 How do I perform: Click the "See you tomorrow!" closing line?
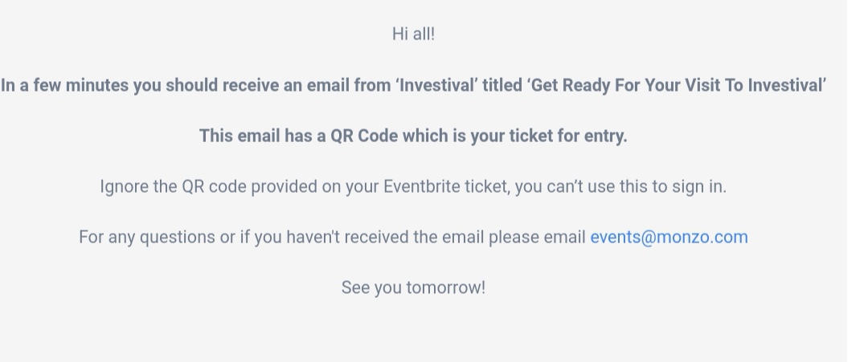click(x=414, y=287)
